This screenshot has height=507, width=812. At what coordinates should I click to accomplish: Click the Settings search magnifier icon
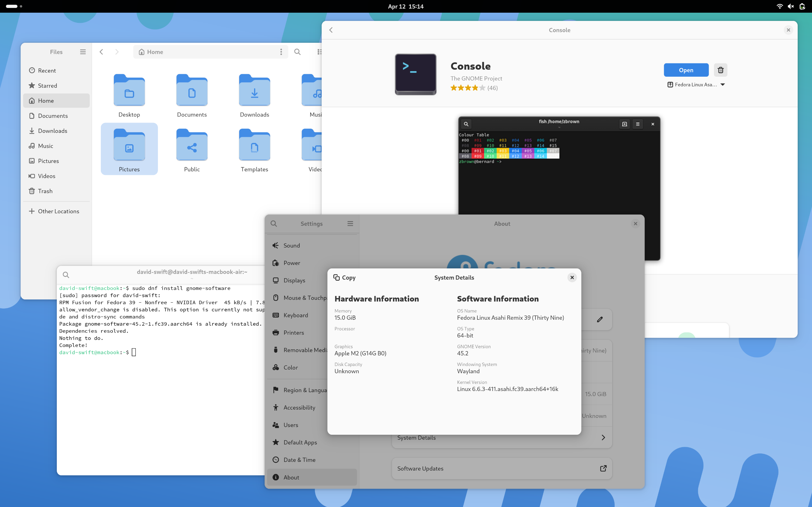coord(274,224)
